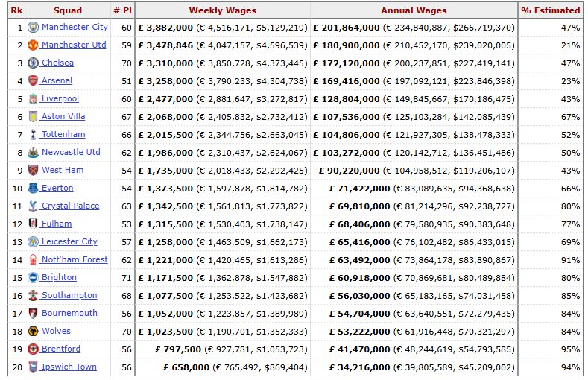Select Brentford weekly wage £ 797,500
This screenshot has width=588, height=380.
(178, 349)
